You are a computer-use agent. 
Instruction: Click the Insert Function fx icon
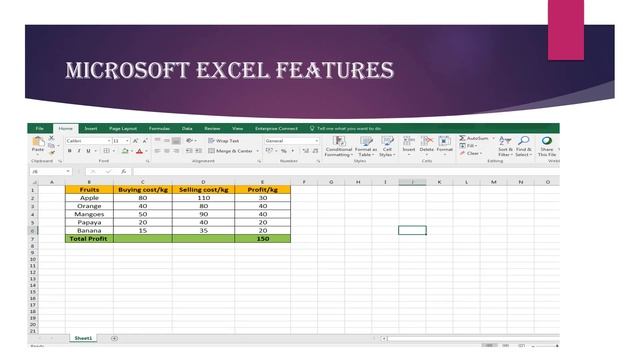(123, 172)
